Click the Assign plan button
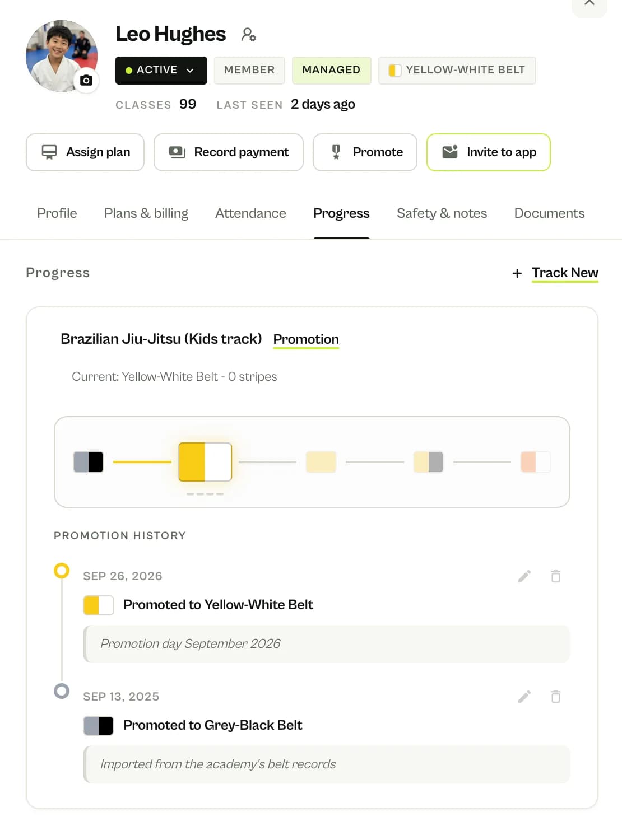This screenshot has width=622, height=840. pyautogui.click(x=85, y=152)
